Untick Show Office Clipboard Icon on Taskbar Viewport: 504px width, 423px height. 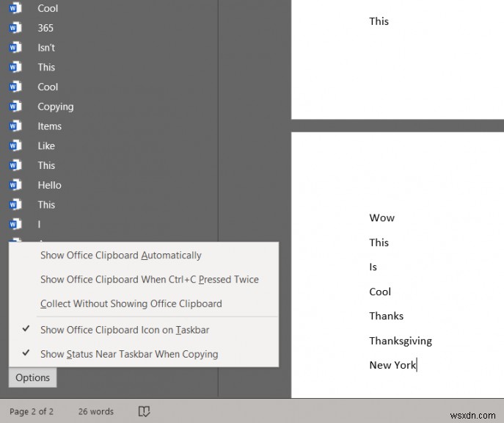[144, 330]
